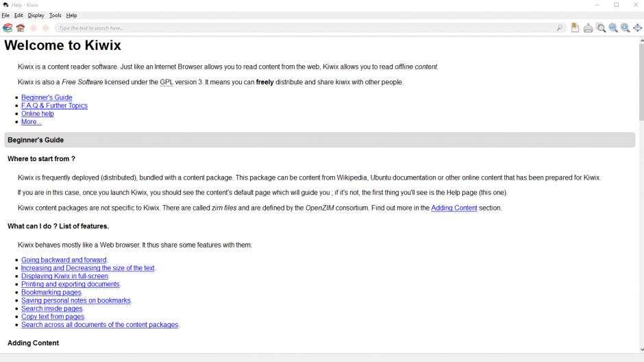Open the Online help link
The width and height of the screenshot is (644, 362).
[38, 113]
